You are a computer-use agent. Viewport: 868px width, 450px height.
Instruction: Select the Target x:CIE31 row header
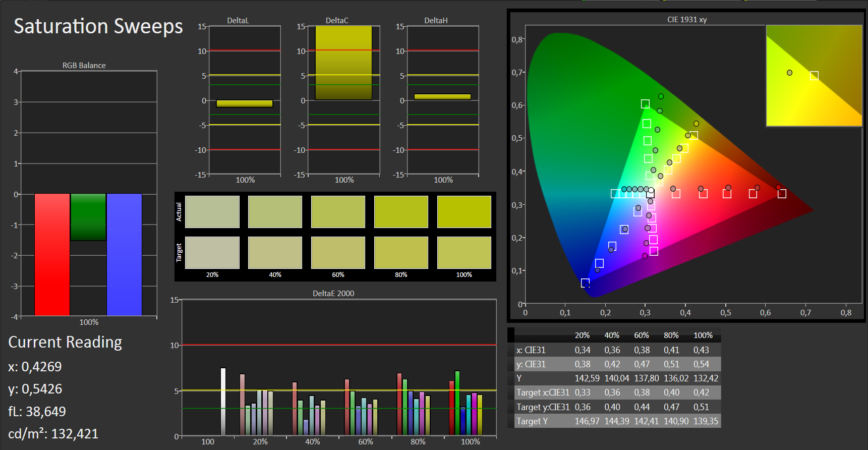[543, 392]
